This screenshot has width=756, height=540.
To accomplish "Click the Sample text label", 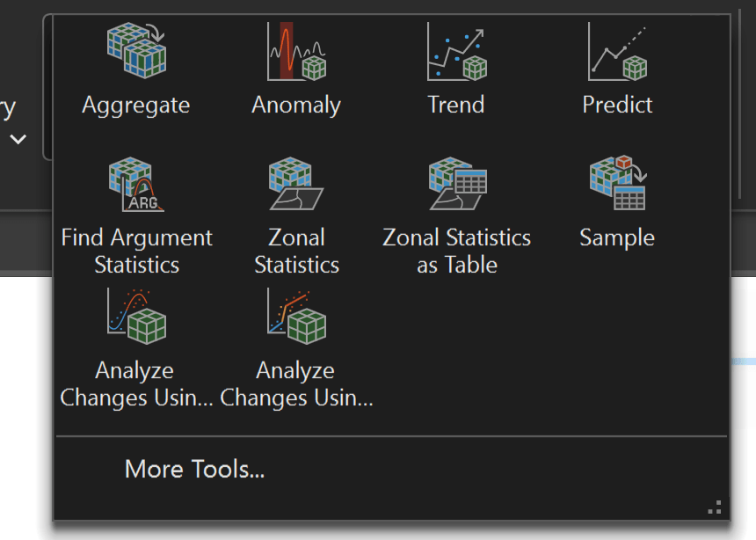I will click(617, 238).
